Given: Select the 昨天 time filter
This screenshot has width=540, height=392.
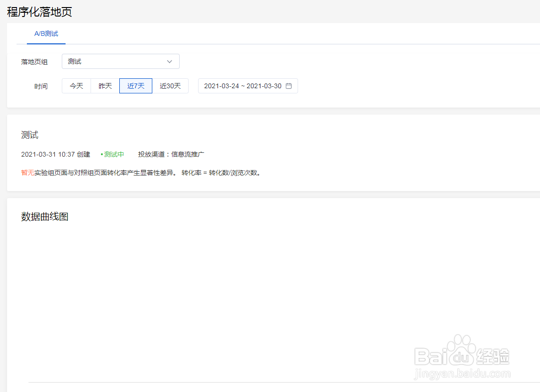Looking at the screenshot, I should click(x=105, y=86).
